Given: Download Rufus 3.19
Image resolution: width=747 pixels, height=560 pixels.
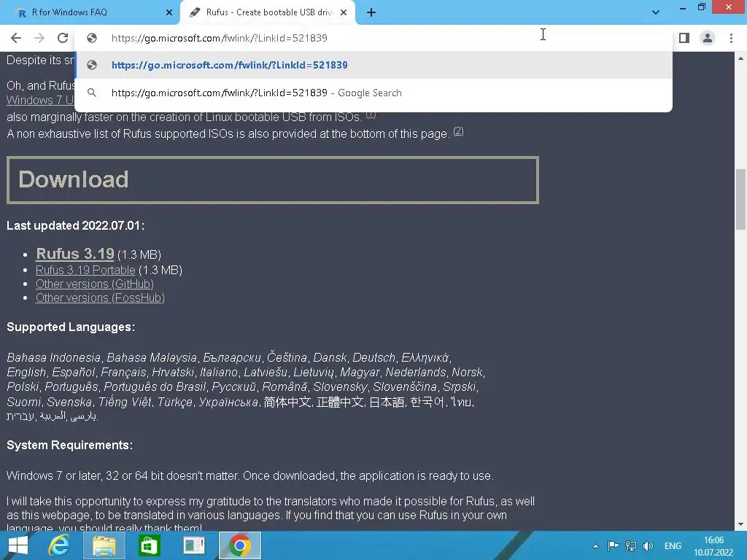Looking at the screenshot, I should [75, 254].
